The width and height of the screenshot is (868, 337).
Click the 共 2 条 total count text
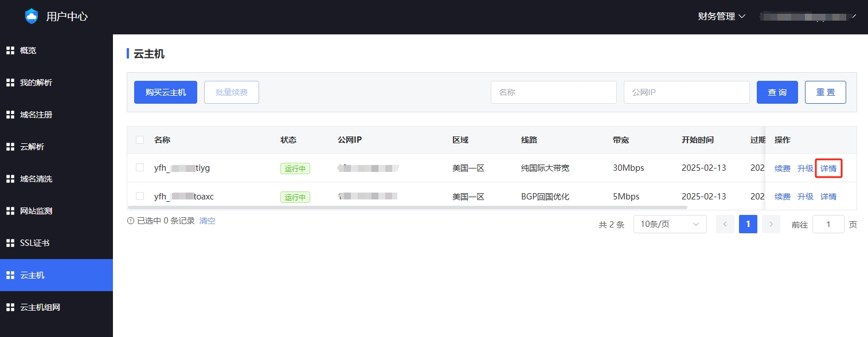pyautogui.click(x=612, y=225)
